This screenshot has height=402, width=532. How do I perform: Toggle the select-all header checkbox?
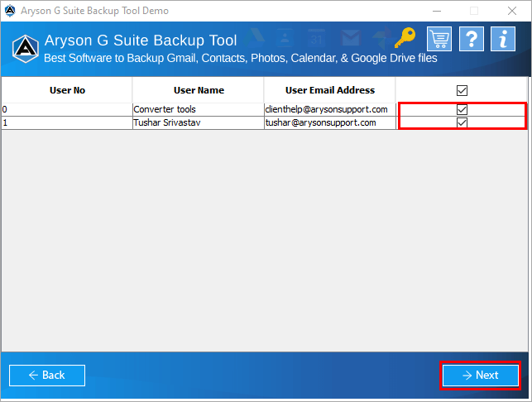(x=462, y=91)
